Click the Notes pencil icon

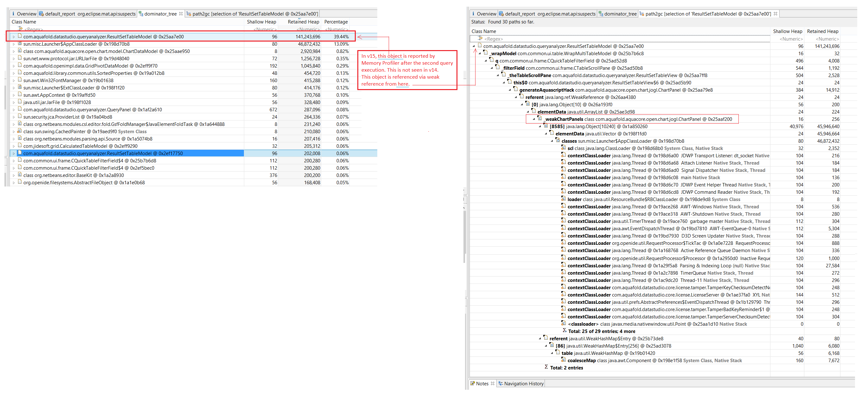(x=472, y=383)
